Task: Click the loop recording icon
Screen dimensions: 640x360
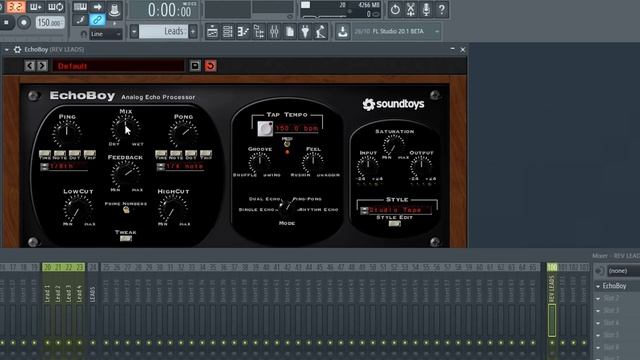Action: click(56, 7)
